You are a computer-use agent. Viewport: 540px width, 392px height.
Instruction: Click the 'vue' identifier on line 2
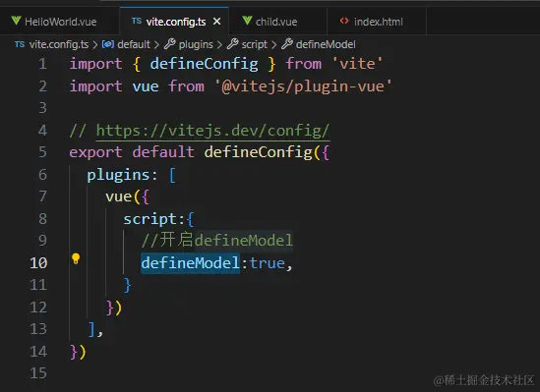tap(146, 86)
